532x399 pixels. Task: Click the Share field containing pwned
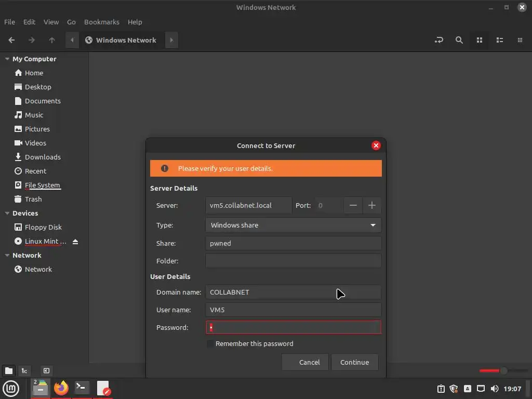click(293, 243)
